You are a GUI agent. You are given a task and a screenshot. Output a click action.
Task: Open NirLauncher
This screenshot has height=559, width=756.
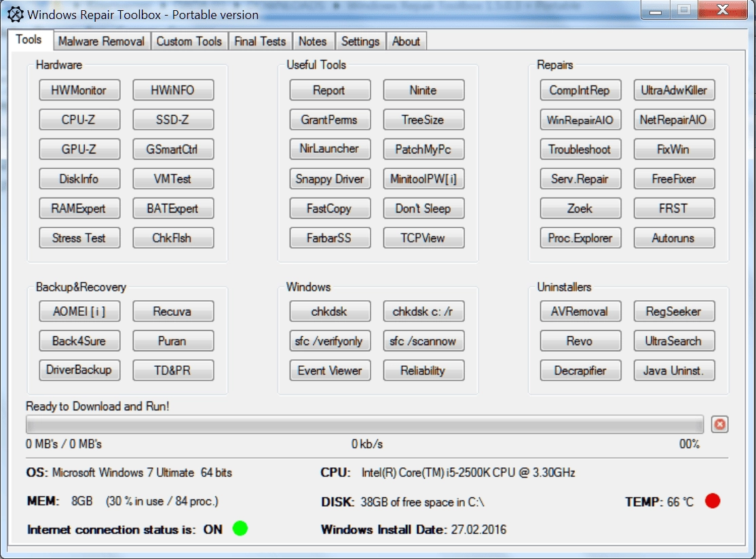330,149
